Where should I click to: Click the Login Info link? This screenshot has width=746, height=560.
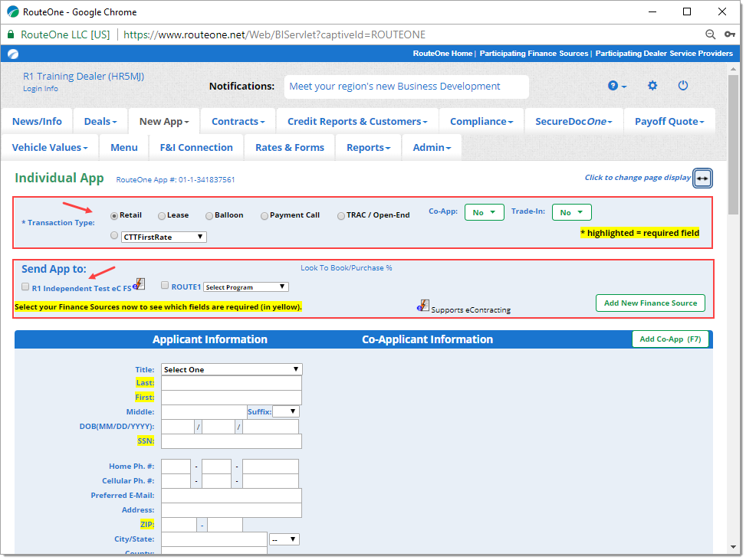coord(41,88)
